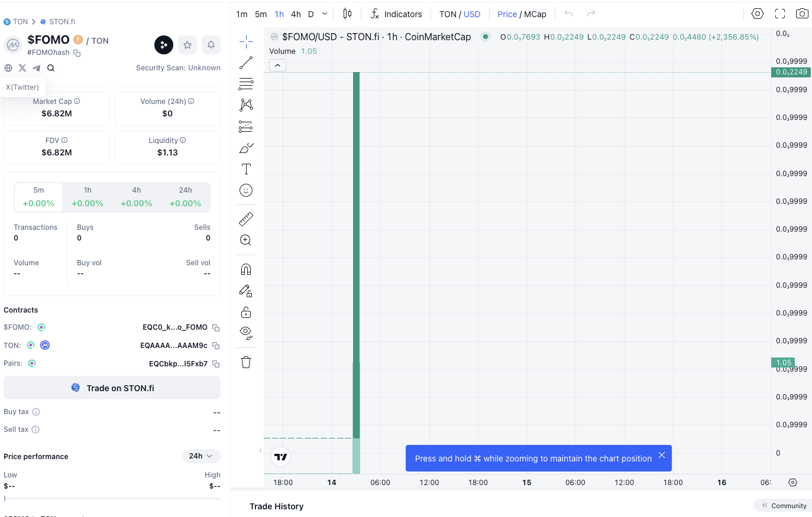Select the text annotation tool
This screenshot has width=812, height=517.
click(246, 169)
